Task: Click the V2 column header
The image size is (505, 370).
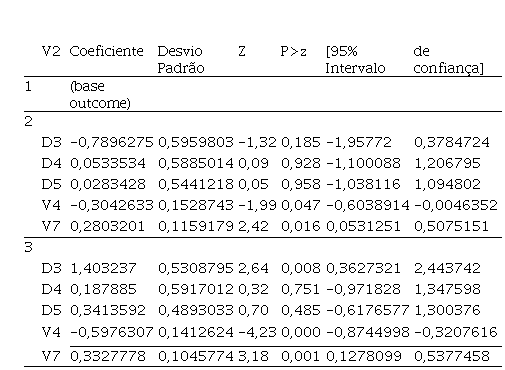Action: coord(51,51)
